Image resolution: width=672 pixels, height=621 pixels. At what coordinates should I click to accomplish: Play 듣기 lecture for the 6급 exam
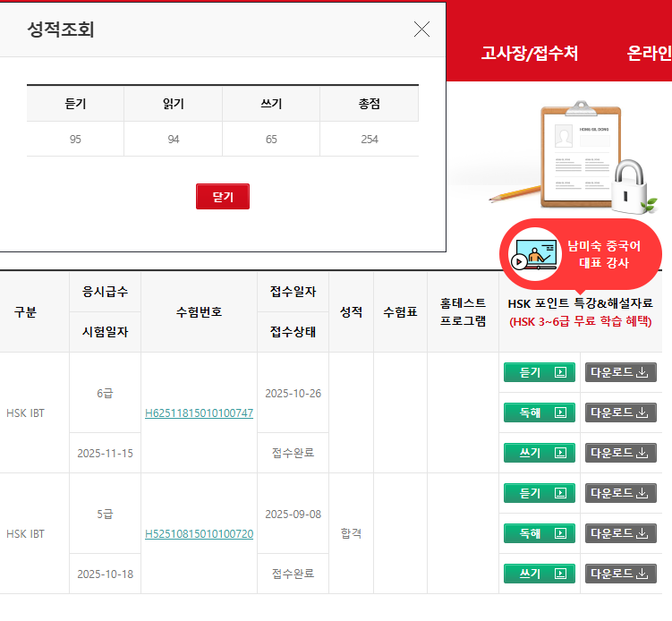click(x=540, y=372)
